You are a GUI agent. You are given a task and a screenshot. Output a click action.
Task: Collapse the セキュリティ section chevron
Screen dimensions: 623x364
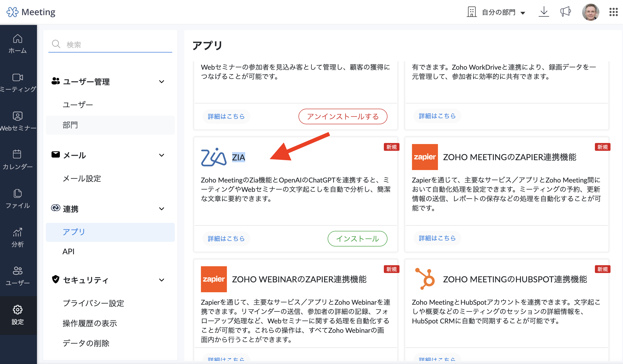pos(162,280)
